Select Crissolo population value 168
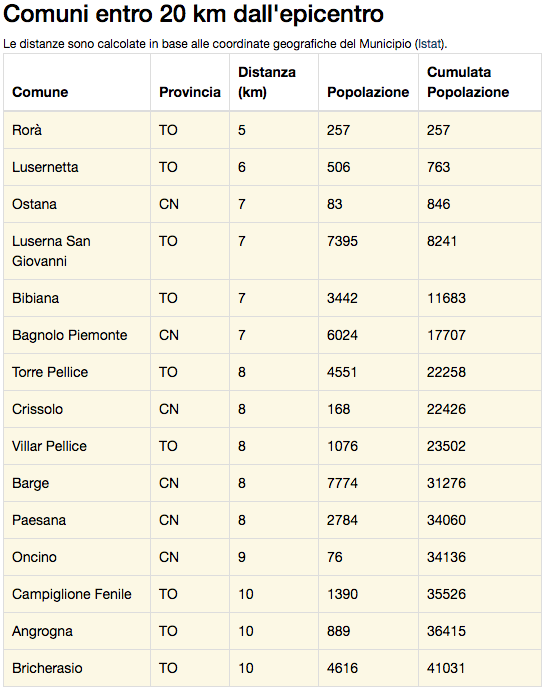The width and height of the screenshot is (543, 687). point(338,409)
